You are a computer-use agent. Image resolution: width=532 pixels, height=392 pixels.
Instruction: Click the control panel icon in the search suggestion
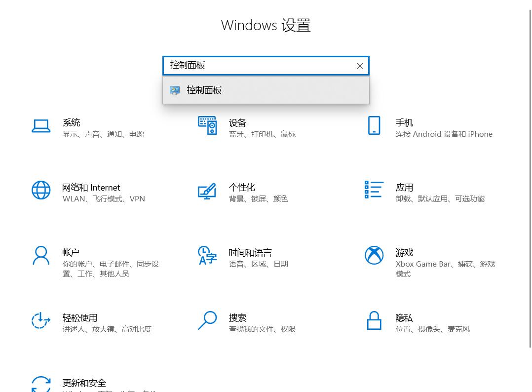coord(175,90)
